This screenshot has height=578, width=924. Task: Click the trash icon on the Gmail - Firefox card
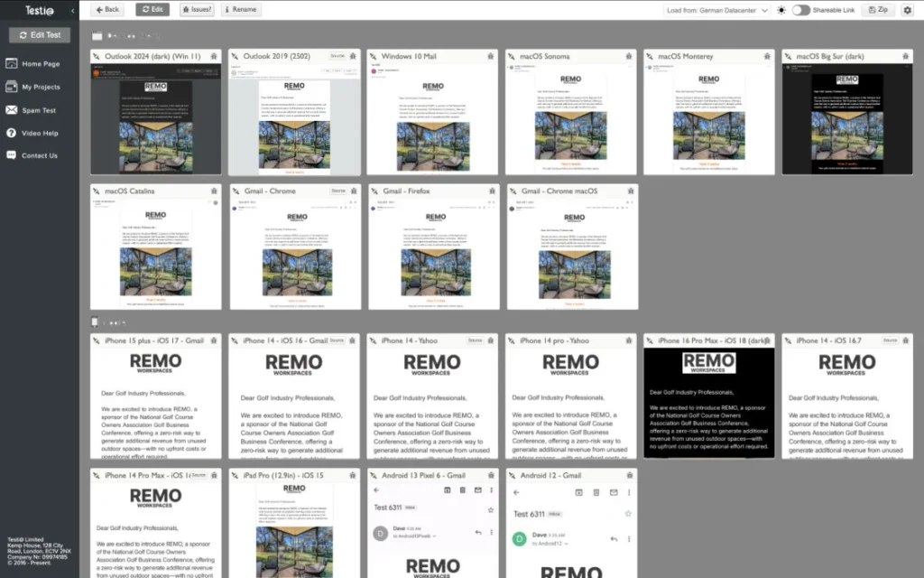(490, 191)
